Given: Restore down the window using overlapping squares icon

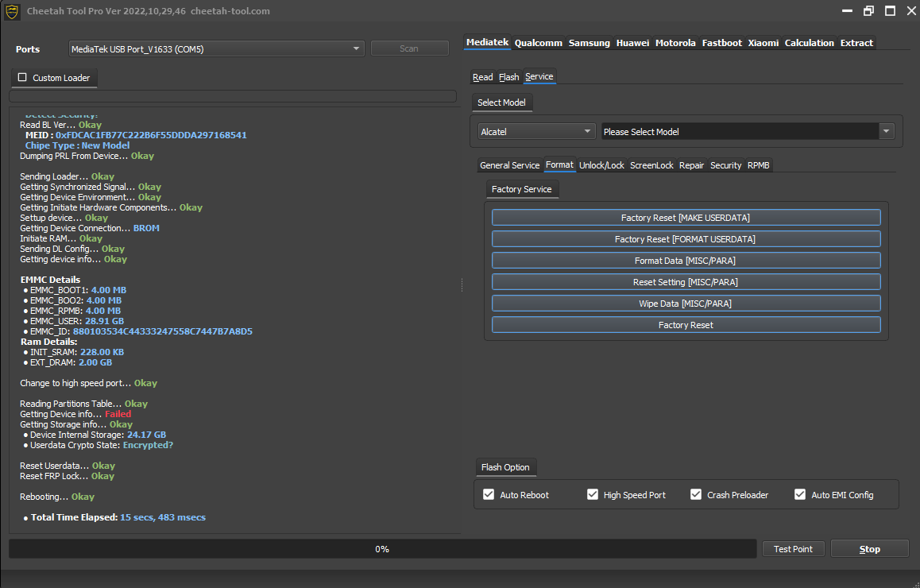Looking at the screenshot, I should pos(868,11).
